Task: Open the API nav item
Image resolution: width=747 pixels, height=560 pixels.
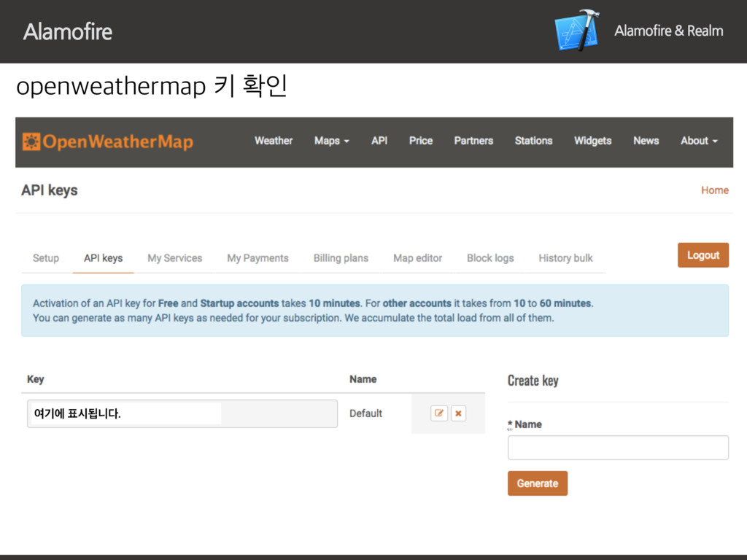Action: tap(379, 141)
